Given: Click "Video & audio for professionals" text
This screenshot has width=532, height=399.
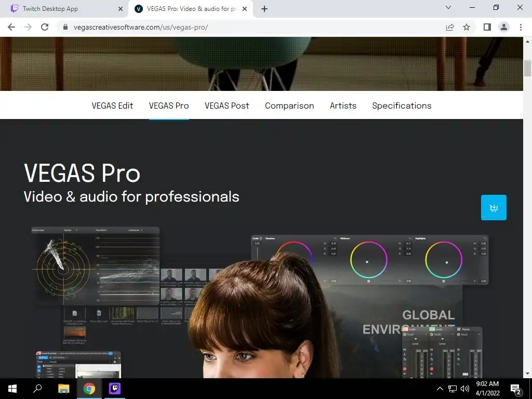Looking at the screenshot, I should 131,197.
